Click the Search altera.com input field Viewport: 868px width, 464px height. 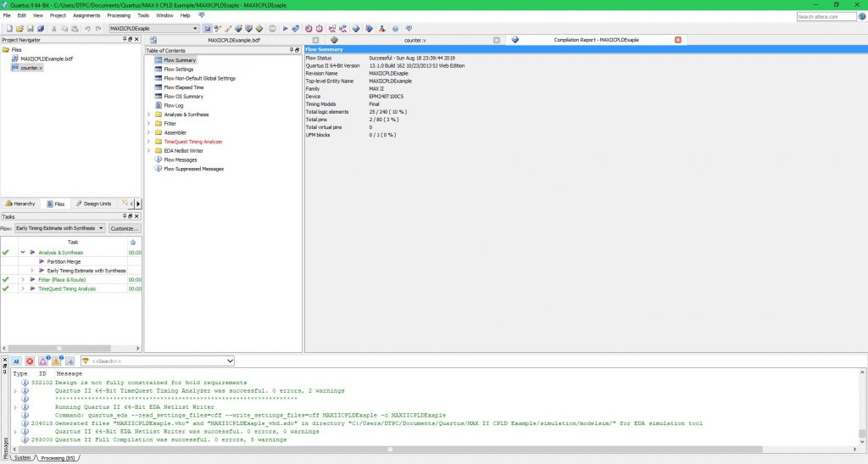826,17
